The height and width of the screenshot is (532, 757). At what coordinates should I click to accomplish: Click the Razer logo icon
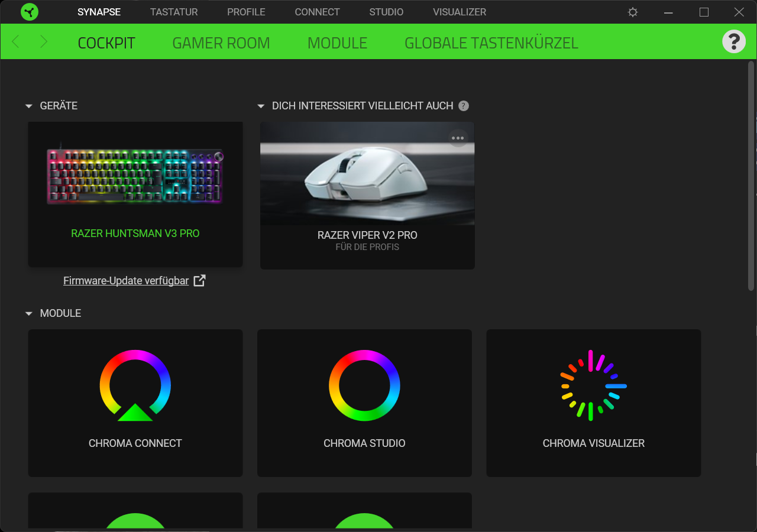30,12
